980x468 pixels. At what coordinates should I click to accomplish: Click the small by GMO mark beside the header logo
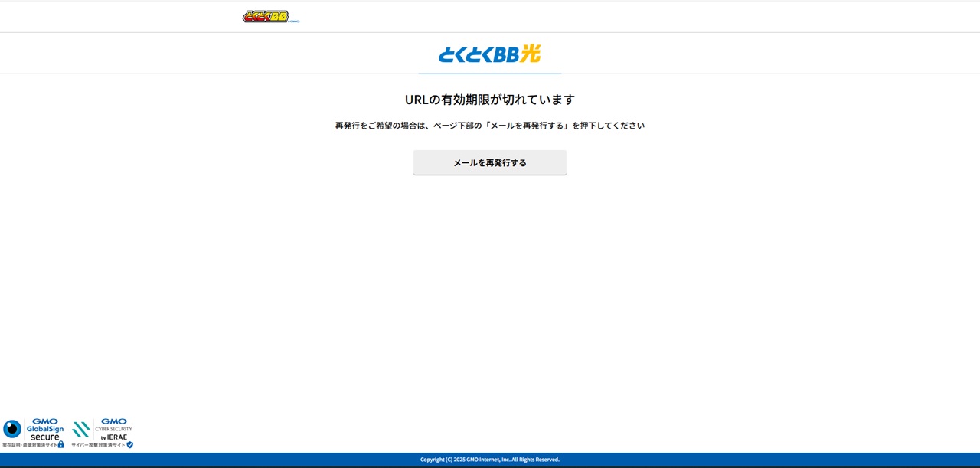pyautogui.click(x=294, y=21)
